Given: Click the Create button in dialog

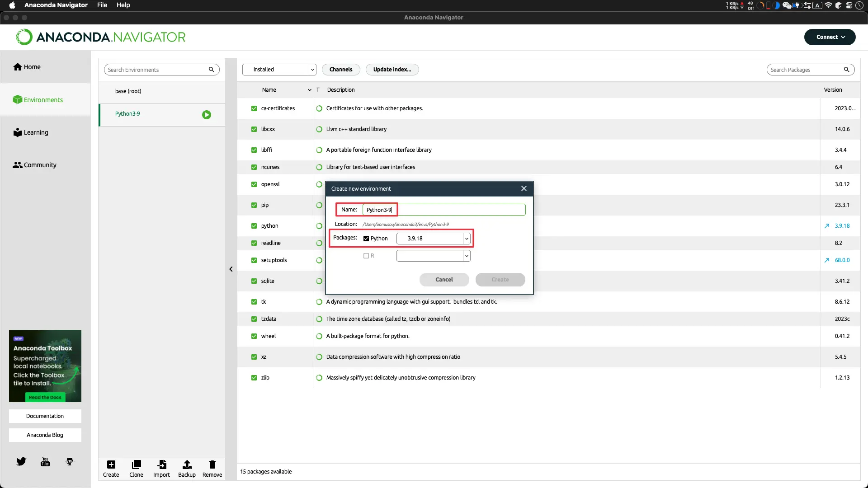Looking at the screenshot, I should point(500,279).
